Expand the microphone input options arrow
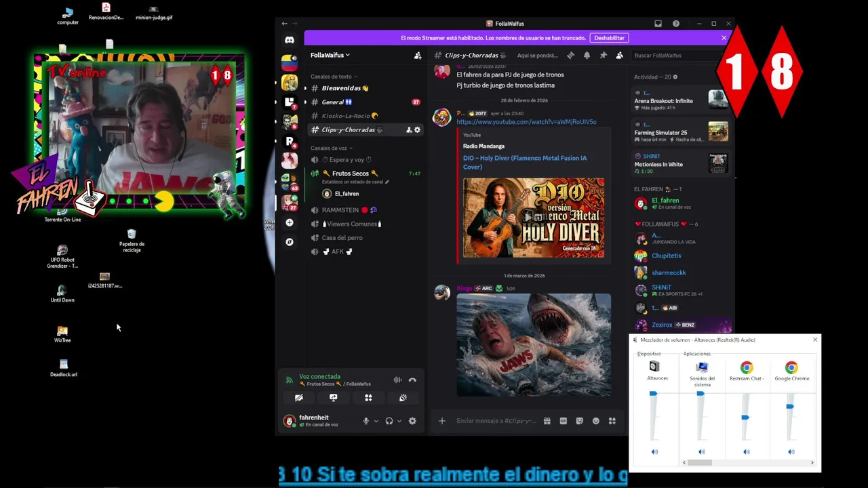The height and width of the screenshot is (488, 868). click(x=376, y=421)
